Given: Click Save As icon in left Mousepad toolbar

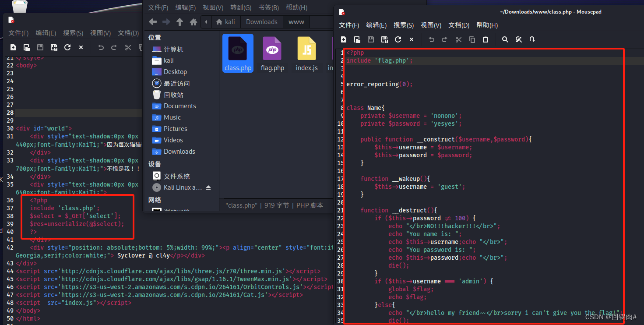Looking at the screenshot, I should [54, 47].
